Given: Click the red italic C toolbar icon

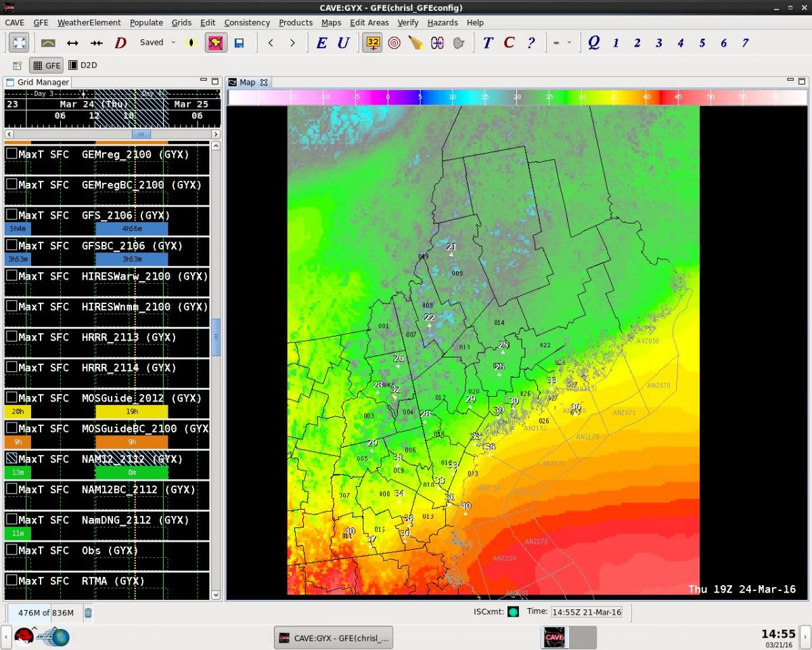Looking at the screenshot, I should tap(509, 43).
